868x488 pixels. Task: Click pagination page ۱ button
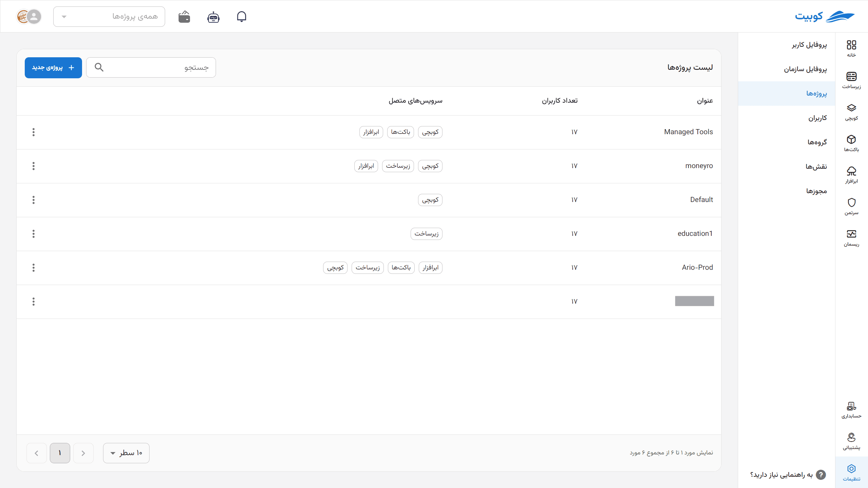[60, 453]
